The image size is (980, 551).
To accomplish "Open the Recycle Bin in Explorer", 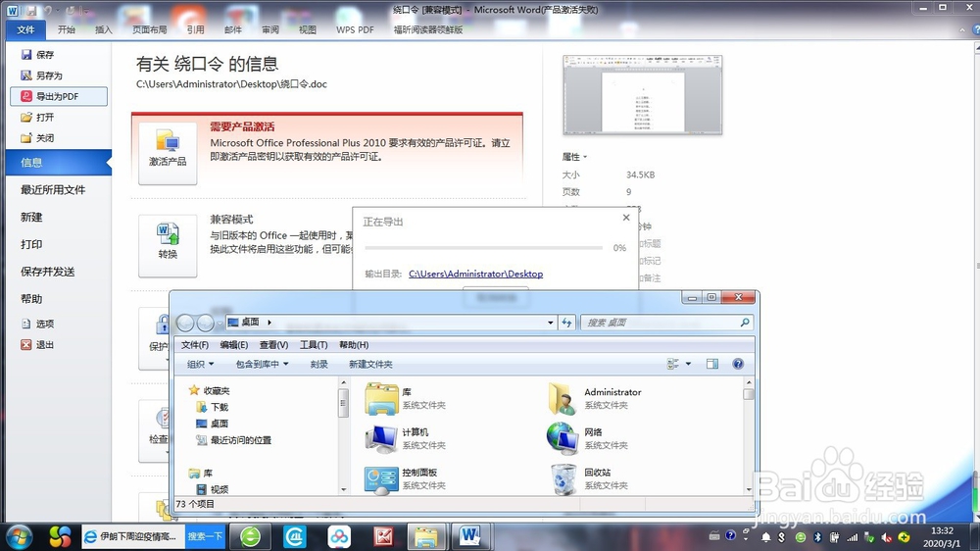I will point(587,479).
